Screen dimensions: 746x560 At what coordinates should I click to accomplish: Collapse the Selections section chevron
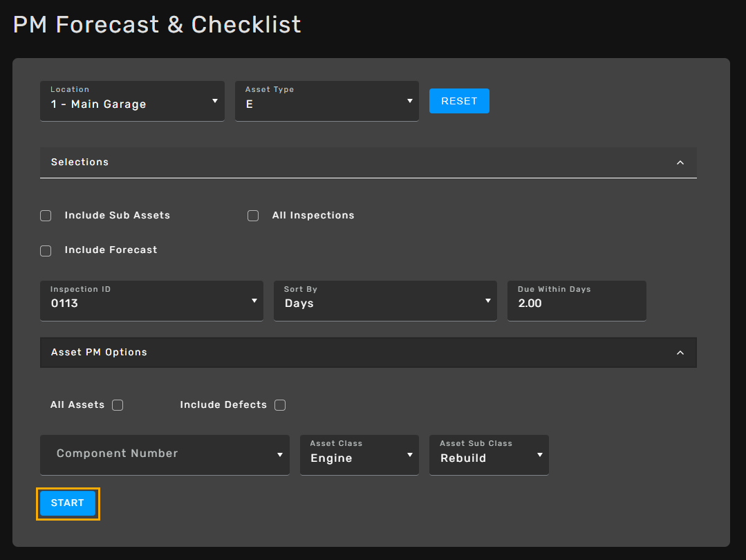pyautogui.click(x=680, y=162)
